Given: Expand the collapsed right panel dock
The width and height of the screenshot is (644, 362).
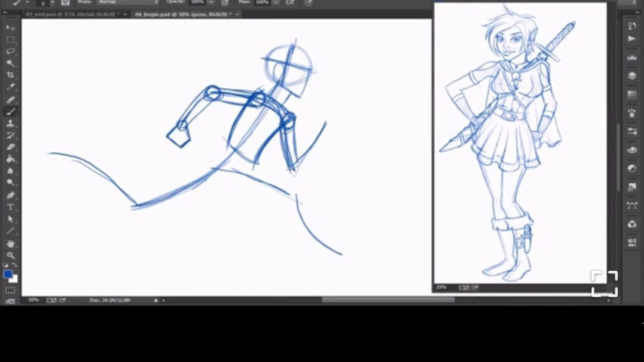Looking at the screenshot, I should pyautogui.click(x=638, y=12).
